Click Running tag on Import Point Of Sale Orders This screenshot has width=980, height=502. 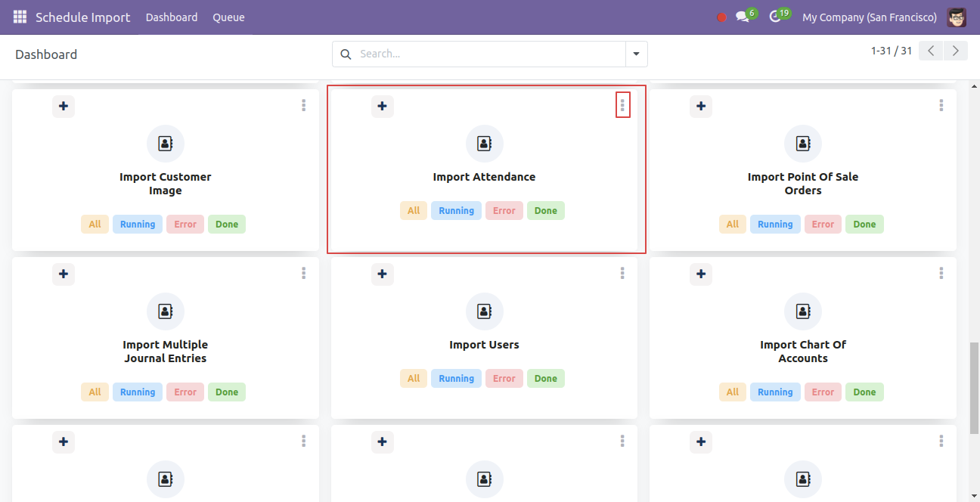[775, 225]
